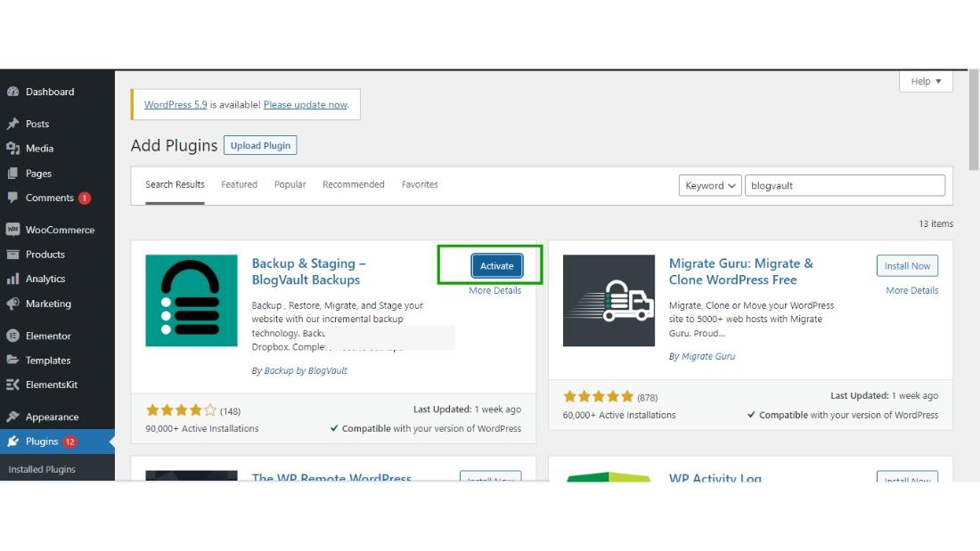Click the Please update now link
This screenshot has width=980, height=551.
pyautogui.click(x=305, y=104)
